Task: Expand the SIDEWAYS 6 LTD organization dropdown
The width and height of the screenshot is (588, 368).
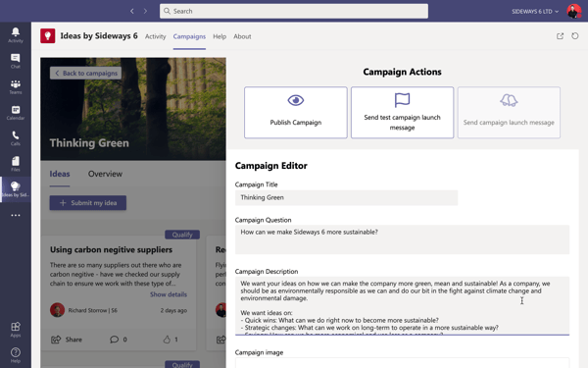Action: coord(535,11)
